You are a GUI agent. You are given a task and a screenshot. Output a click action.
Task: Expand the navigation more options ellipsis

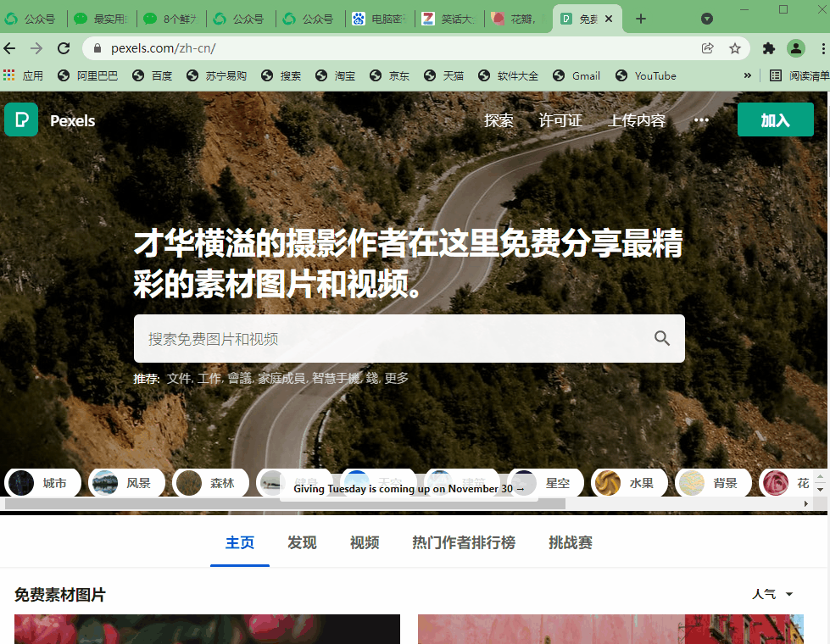[x=701, y=120]
